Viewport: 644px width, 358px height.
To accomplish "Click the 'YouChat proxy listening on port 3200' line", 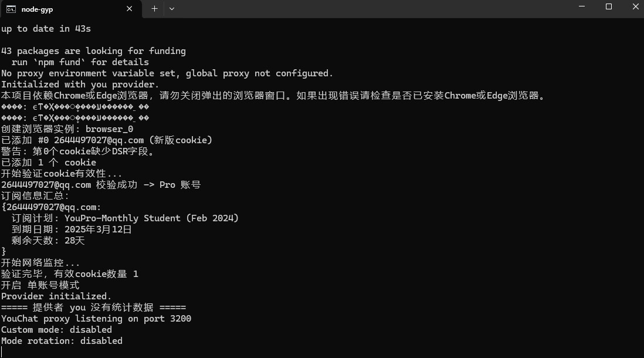I will [96, 319].
